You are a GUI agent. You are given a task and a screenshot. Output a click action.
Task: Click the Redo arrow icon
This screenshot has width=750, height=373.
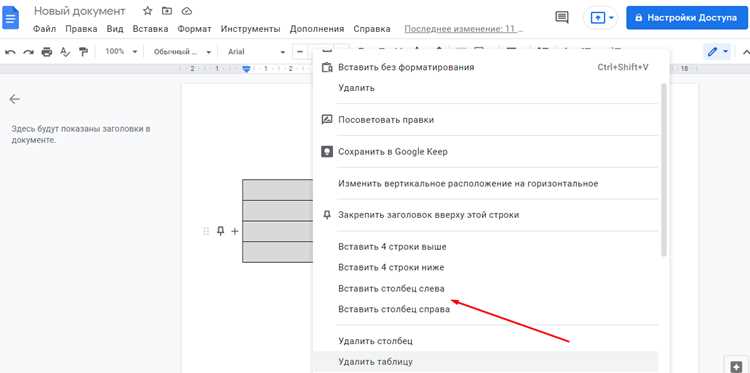pos(29,52)
